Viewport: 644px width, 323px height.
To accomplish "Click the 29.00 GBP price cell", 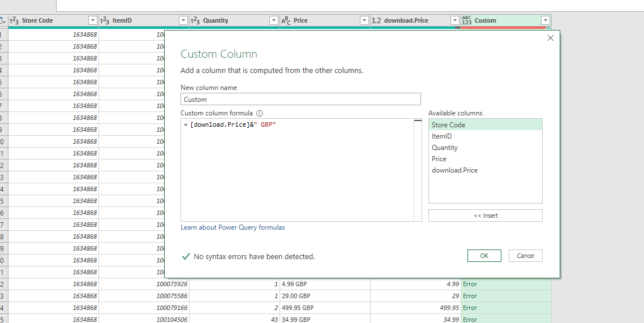I will [x=325, y=296].
